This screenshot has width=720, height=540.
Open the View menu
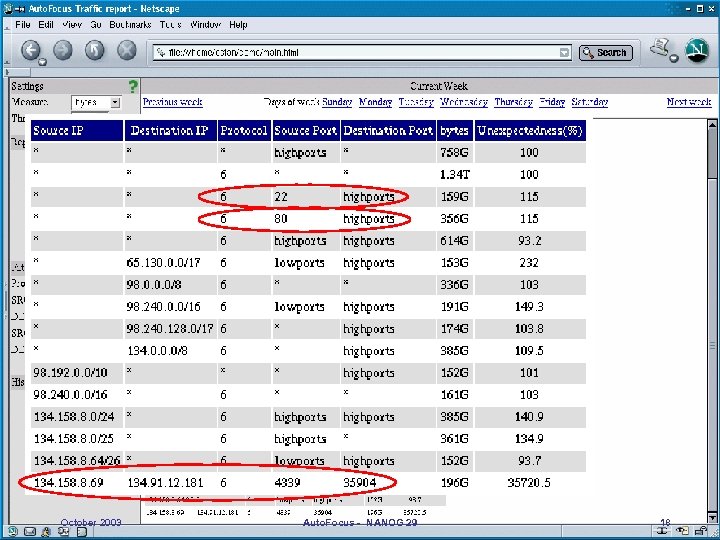tap(72, 25)
